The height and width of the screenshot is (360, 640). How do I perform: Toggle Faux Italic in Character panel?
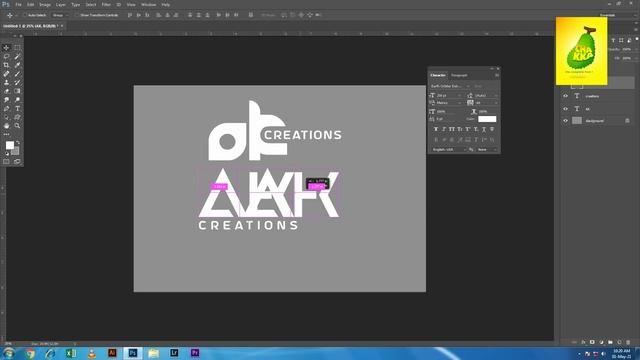(x=444, y=129)
